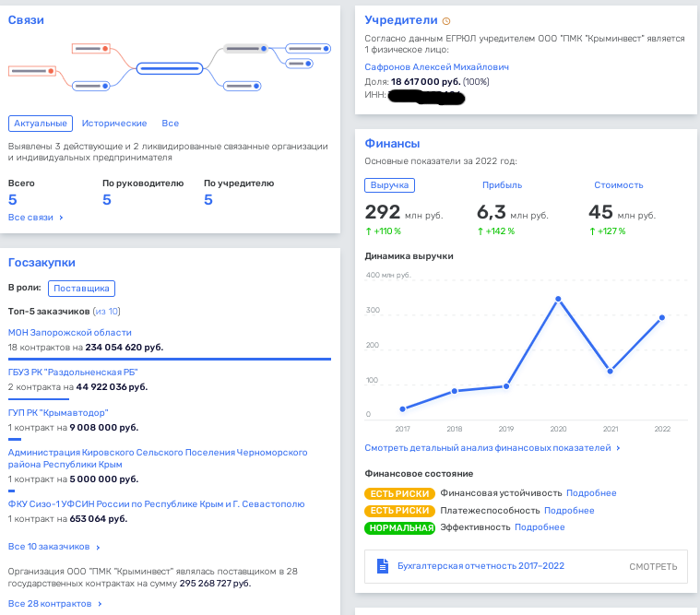Image resolution: width=700 pixels, height=615 pixels.
Task: Click the 44 922 036 руб. contract amount
Action: point(112,387)
